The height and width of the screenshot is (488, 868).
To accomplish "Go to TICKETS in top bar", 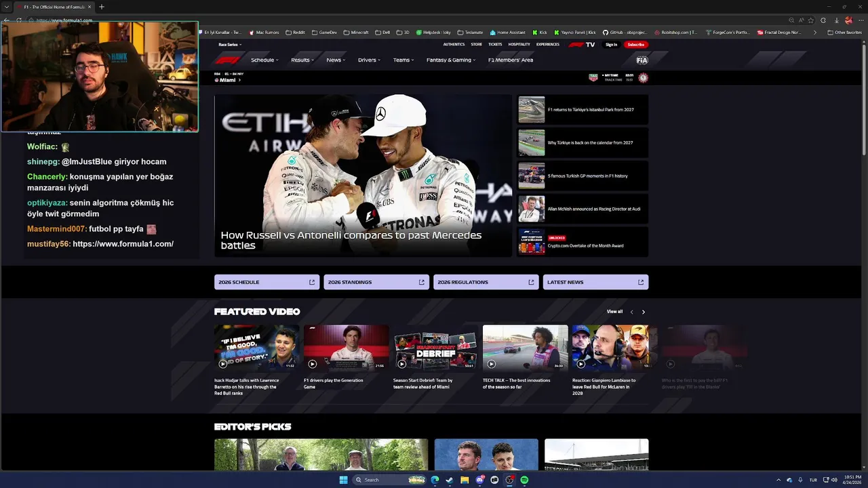I will click(495, 45).
